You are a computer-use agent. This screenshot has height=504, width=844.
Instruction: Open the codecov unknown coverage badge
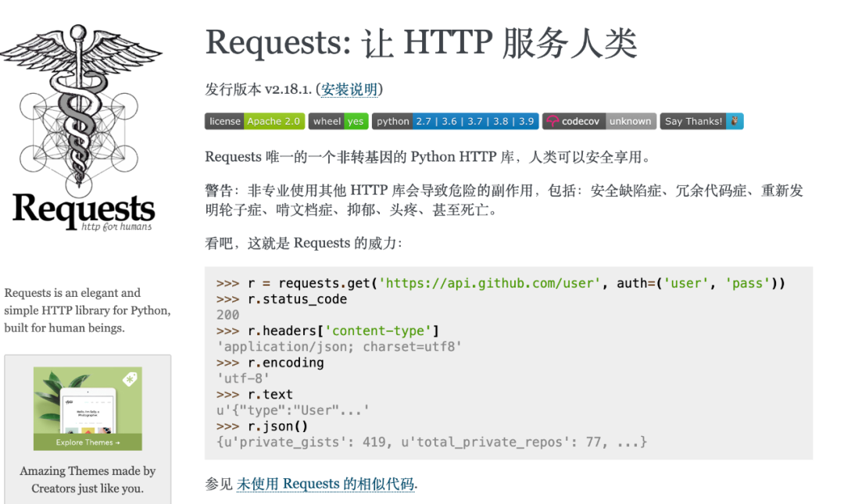coord(599,121)
